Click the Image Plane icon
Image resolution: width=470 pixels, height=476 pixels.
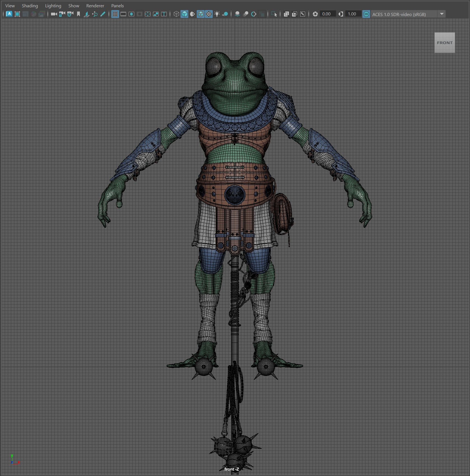87,14
